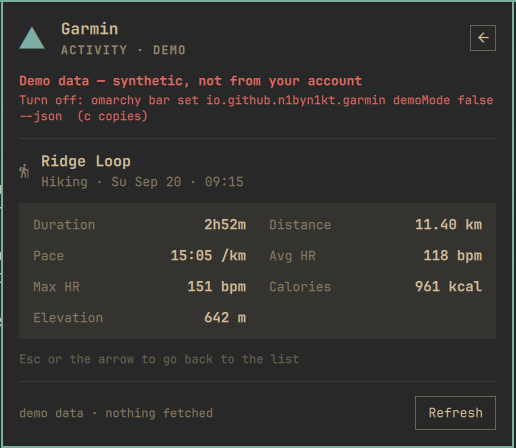Click the Duration label

coord(64,225)
